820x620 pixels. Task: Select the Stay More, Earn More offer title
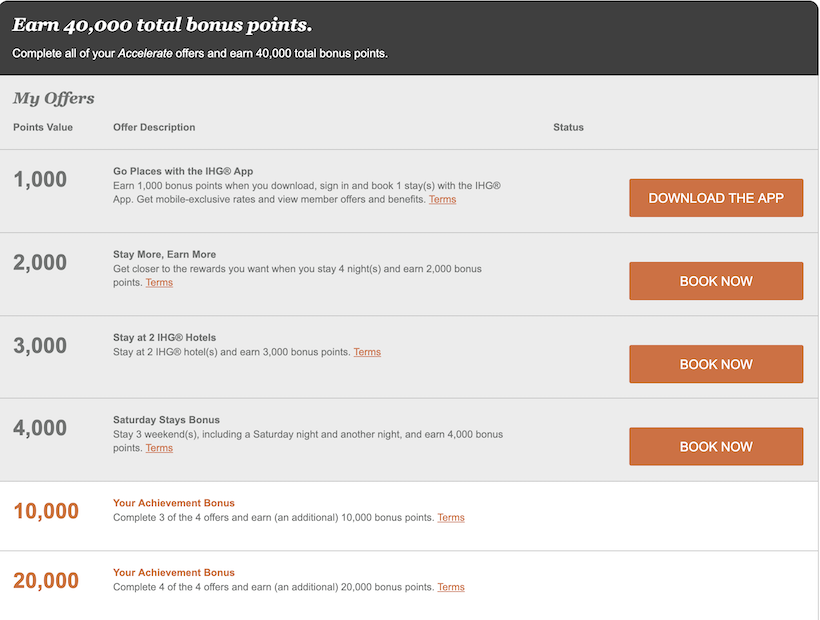click(164, 254)
